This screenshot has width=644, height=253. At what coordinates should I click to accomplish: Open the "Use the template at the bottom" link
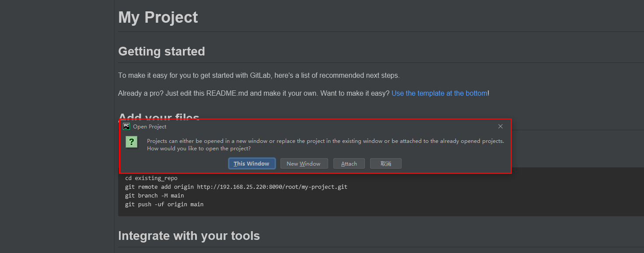point(439,93)
